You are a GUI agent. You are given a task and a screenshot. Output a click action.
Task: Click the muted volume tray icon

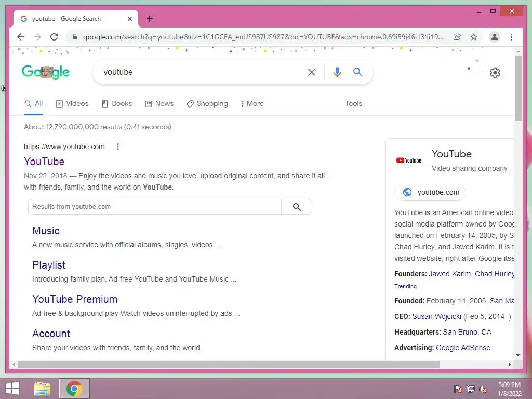(483, 389)
